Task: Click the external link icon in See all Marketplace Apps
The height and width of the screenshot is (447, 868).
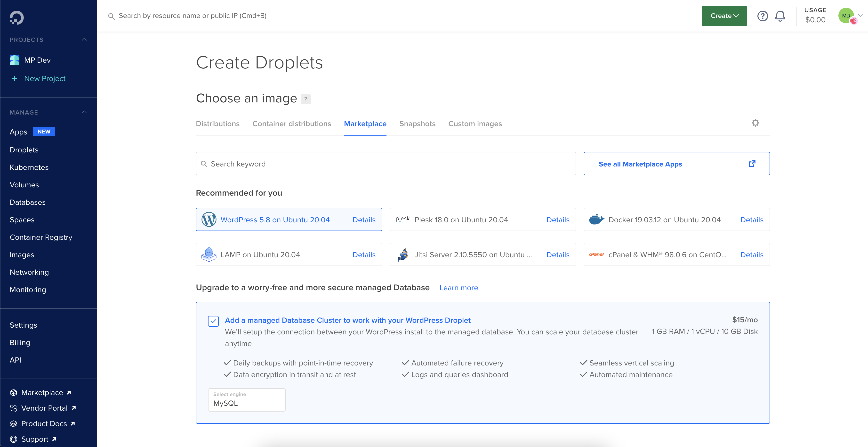Action: pyautogui.click(x=752, y=164)
